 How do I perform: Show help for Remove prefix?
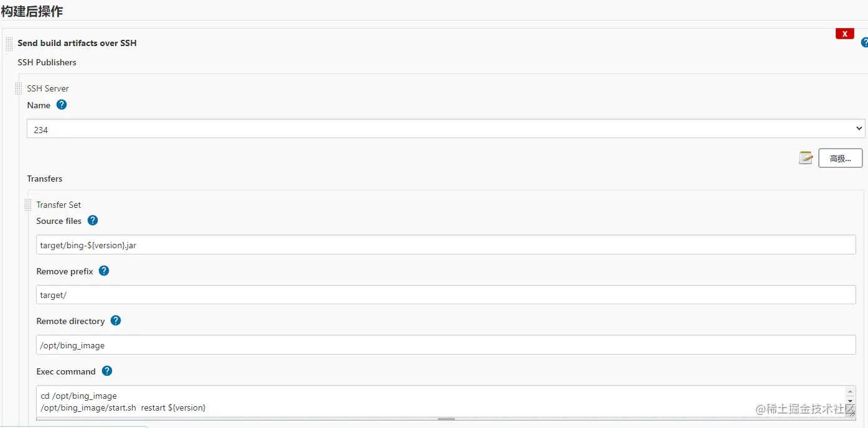[104, 271]
